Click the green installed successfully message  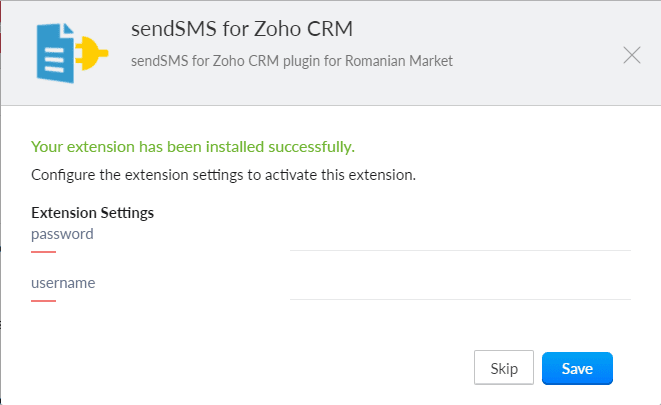193,147
